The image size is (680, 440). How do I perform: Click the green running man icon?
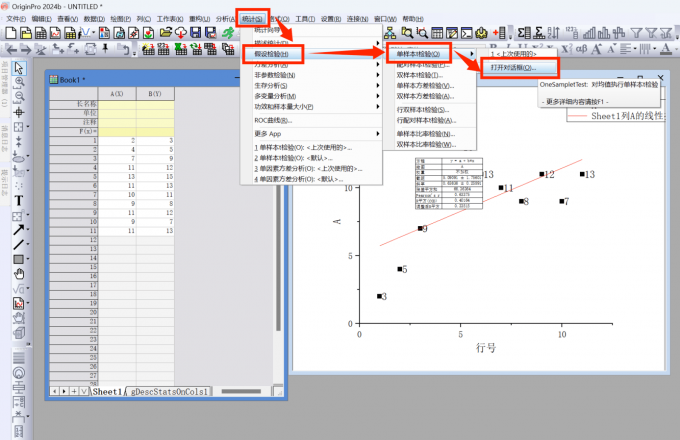point(228,33)
